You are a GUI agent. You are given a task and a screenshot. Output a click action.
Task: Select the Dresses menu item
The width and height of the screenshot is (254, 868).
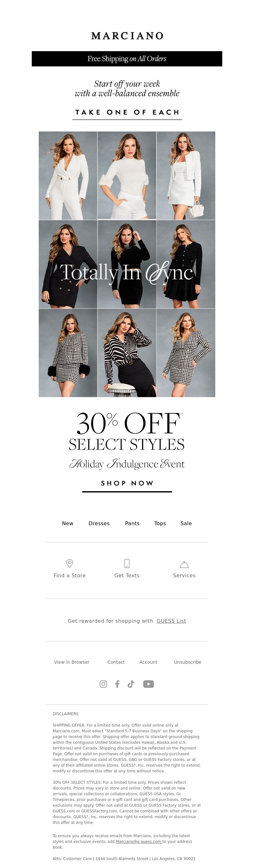[x=99, y=523]
